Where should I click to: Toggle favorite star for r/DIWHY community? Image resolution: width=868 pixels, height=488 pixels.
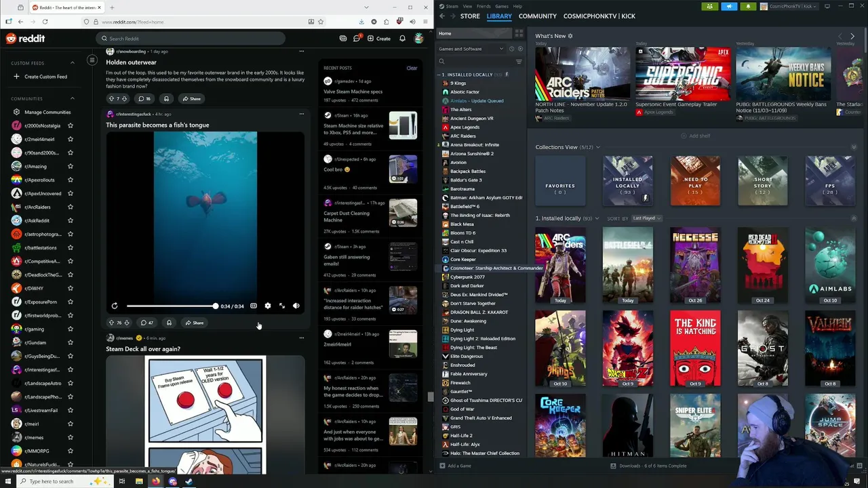(x=71, y=289)
